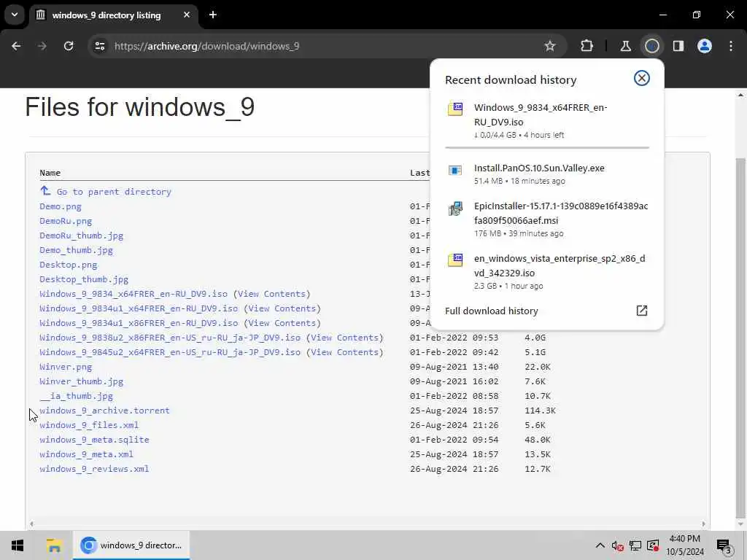Download Windows_9_9834u1_x86FRER_en-RU_DV9.iso
Image resolution: width=747 pixels, height=560 pixels.
[139, 323]
